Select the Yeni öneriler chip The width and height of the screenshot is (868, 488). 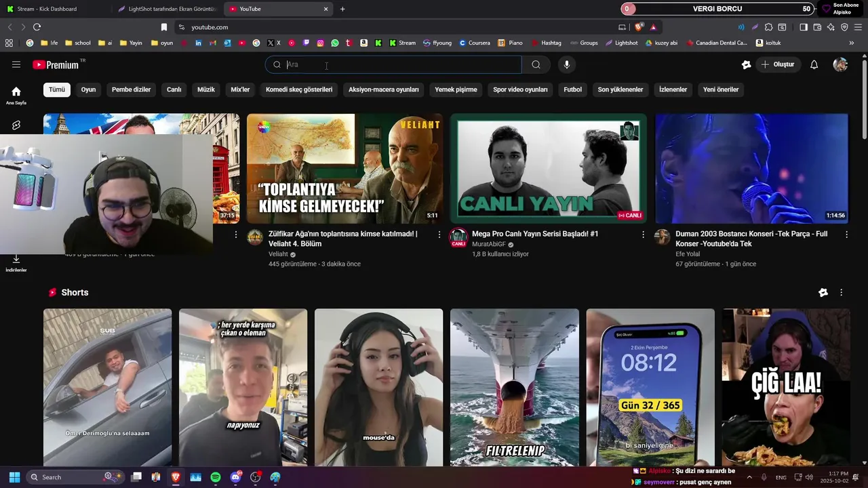pyautogui.click(x=721, y=89)
